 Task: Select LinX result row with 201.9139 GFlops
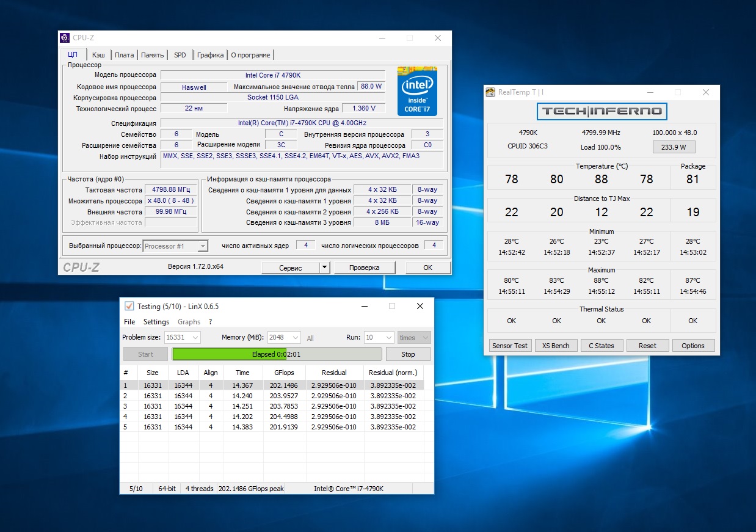[271, 427]
